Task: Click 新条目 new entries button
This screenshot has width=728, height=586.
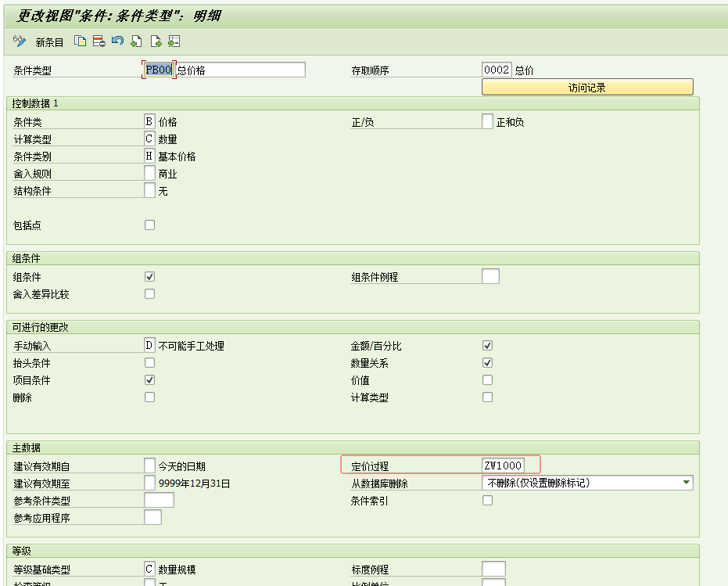Action: pos(49,42)
